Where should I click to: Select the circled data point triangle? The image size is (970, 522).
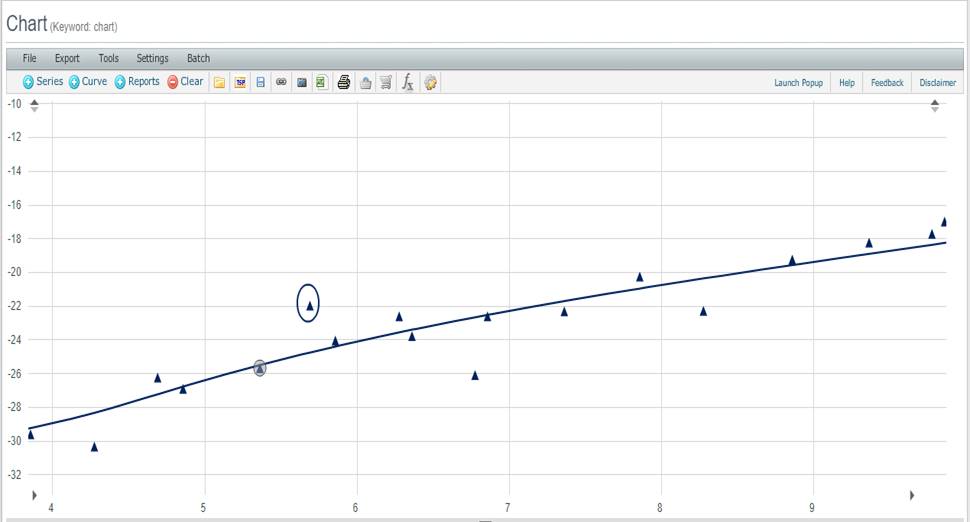click(310, 306)
